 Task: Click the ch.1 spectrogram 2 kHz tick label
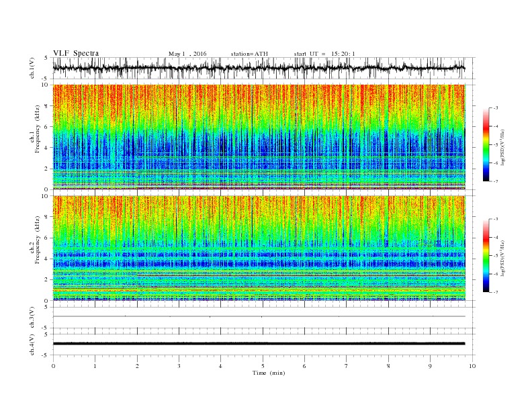(x=47, y=169)
